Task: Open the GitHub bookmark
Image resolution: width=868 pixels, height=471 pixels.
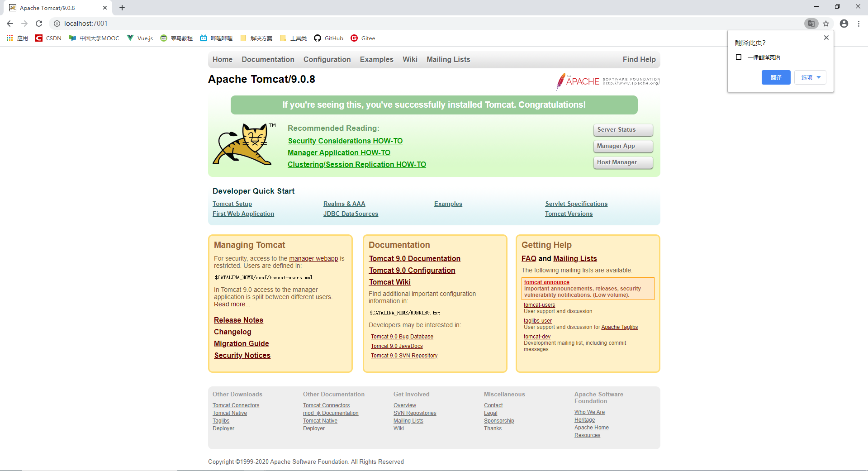Action: point(328,38)
